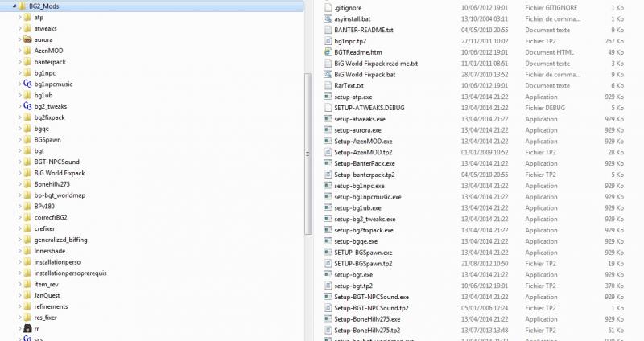This screenshot has height=341, width=644.
Task: Expand the item_rev folder node
Action: [19, 285]
